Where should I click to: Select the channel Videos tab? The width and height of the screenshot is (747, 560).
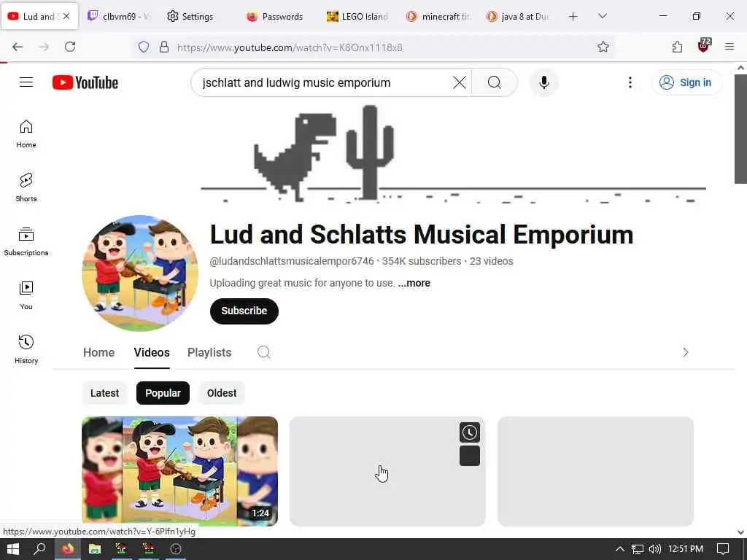(x=152, y=352)
